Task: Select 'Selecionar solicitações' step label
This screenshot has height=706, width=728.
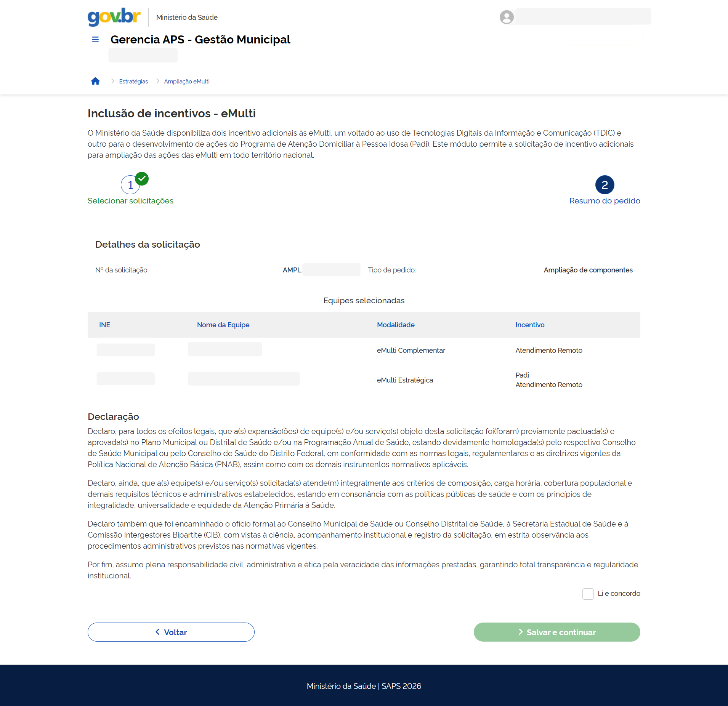Action: point(130,201)
